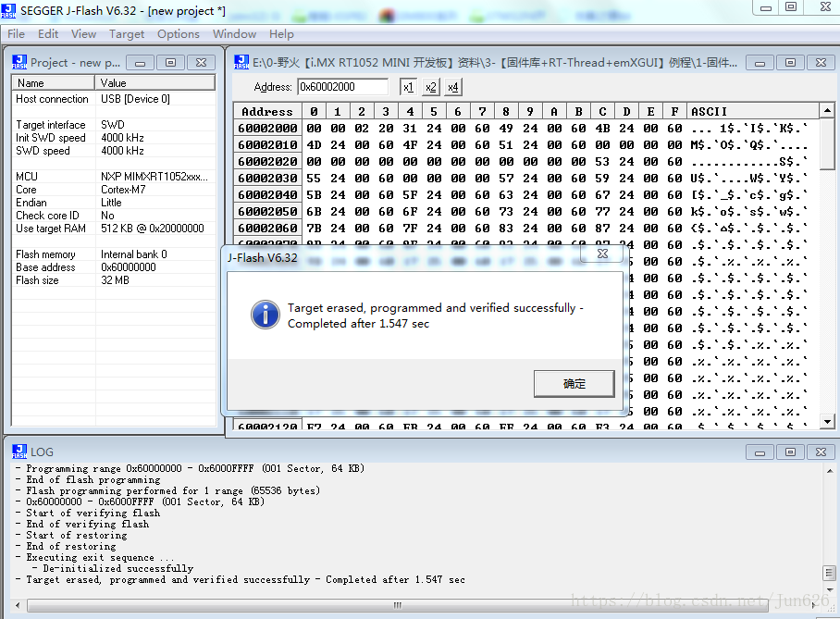Click the J-Flash icon in LOG panel title
The height and width of the screenshot is (619, 840).
click(19, 452)
